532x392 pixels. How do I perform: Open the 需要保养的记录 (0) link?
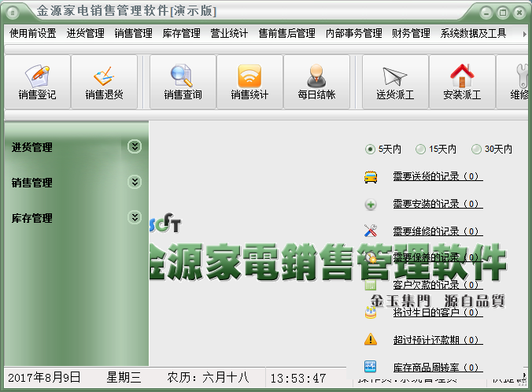438,257
